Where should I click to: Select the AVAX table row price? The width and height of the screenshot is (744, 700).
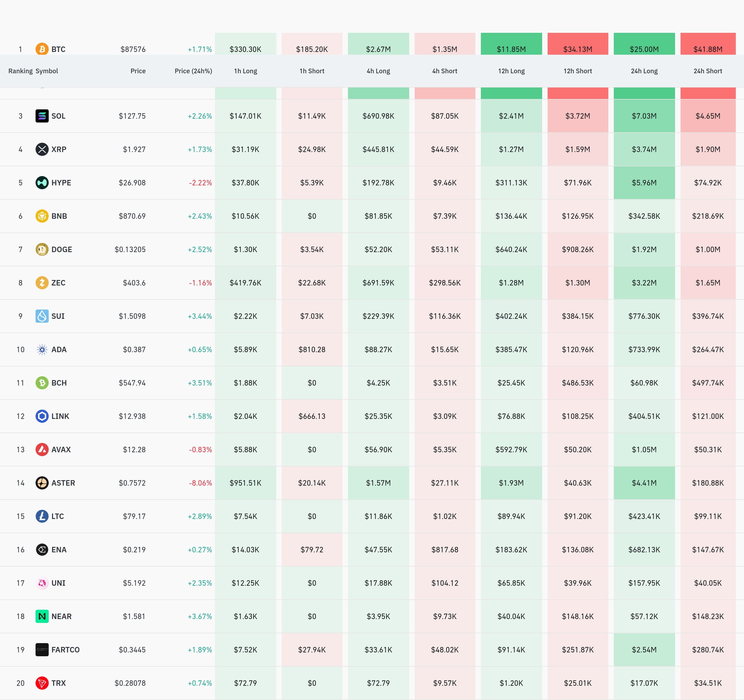134,450
